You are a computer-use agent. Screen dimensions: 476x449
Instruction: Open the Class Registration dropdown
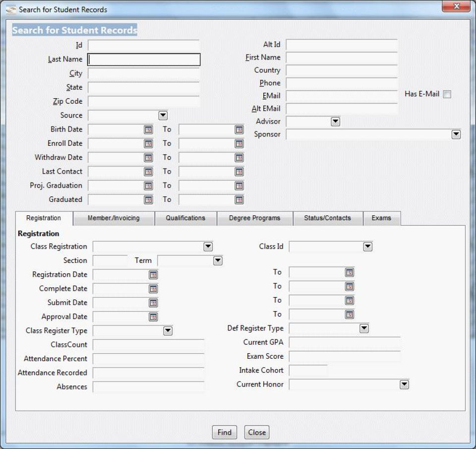coord(208,247)
